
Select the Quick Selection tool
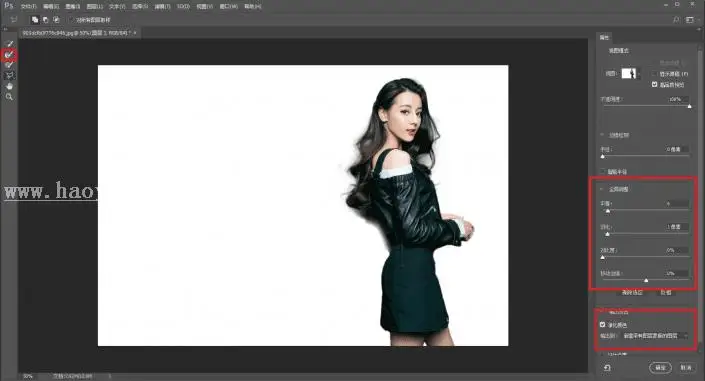tap(9, 44)
